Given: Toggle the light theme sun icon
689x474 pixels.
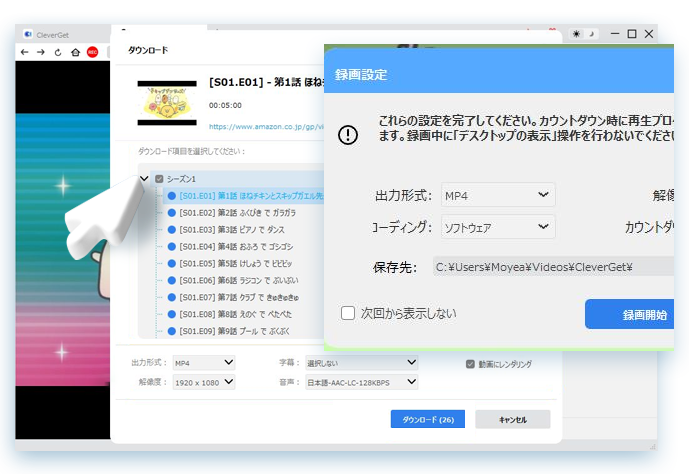Looking at the screenshot, I should click(x=576, y=34).
